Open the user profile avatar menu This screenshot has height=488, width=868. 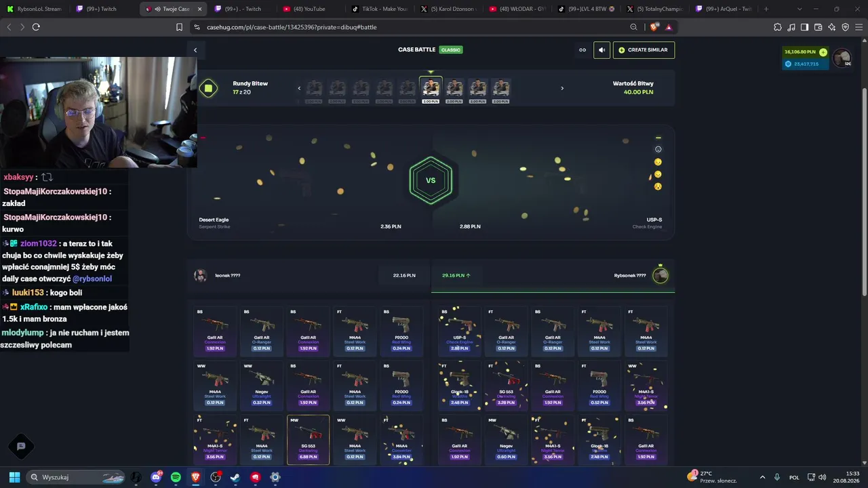[x=842, y=58]
